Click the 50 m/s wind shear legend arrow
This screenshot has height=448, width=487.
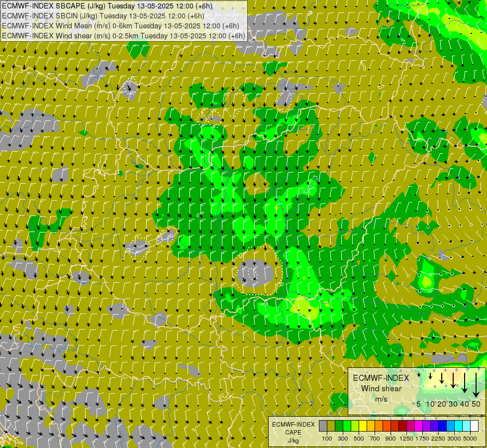tap(476, 385)
